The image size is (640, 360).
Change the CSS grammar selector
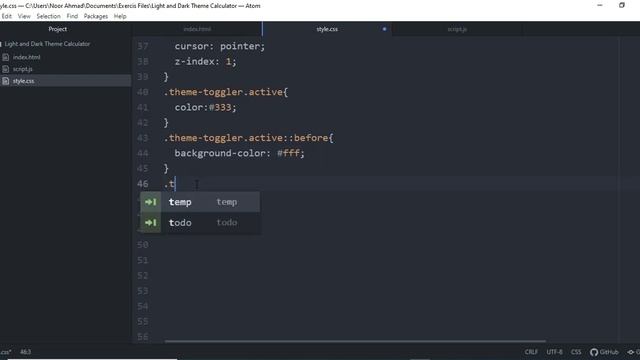(x=576, y=352)
